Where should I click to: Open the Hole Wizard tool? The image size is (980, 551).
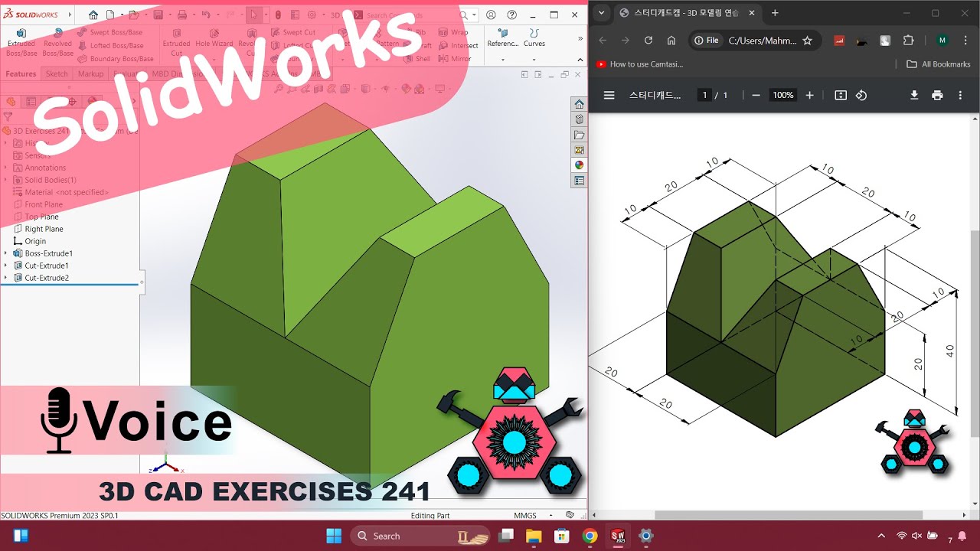214,42
